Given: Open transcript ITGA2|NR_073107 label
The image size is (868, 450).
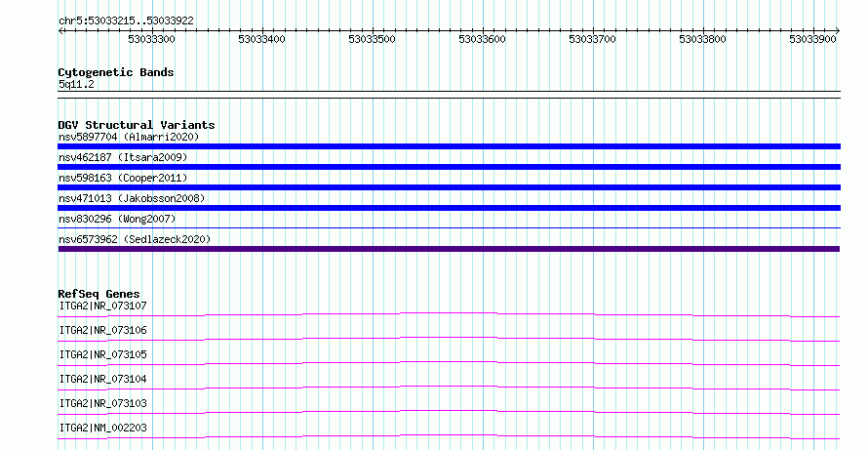Looking at the screenshot, I should coord(103,306).
